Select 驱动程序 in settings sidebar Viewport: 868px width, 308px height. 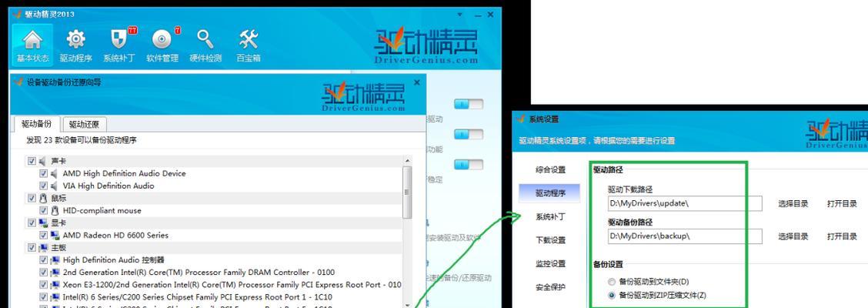pos(550,193)
